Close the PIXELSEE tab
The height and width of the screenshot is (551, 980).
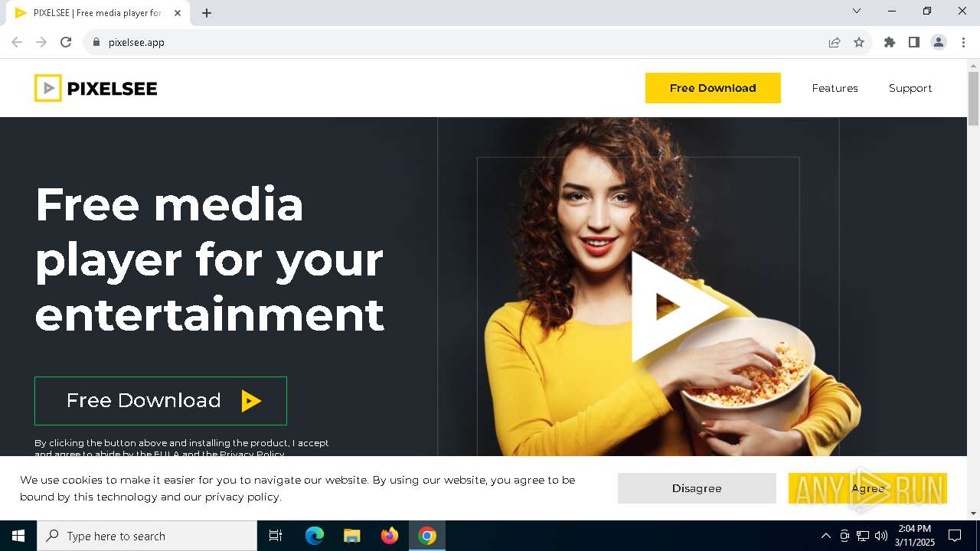178,13
